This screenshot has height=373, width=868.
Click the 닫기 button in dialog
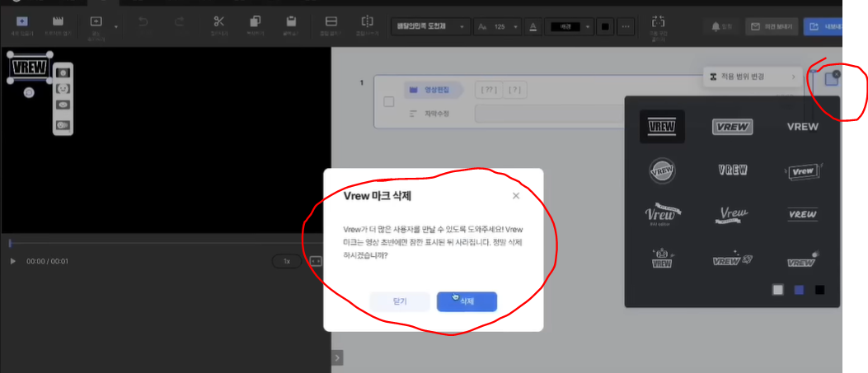(x=400, y=301)
